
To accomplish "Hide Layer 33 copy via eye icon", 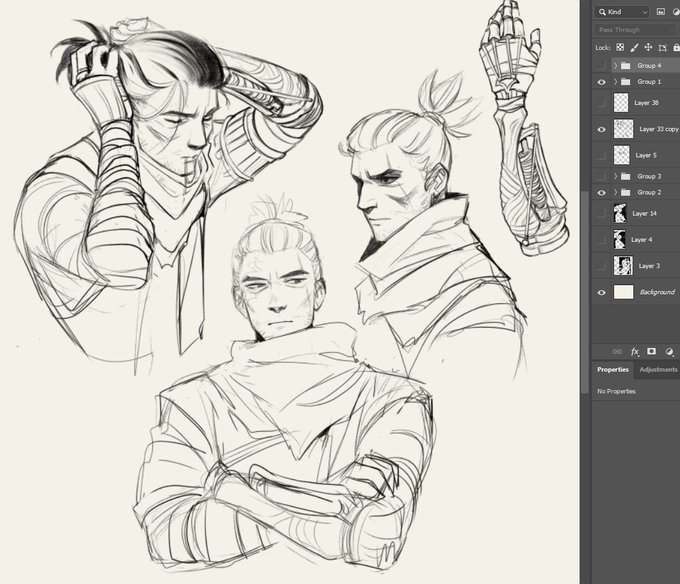I will [602, 129].
